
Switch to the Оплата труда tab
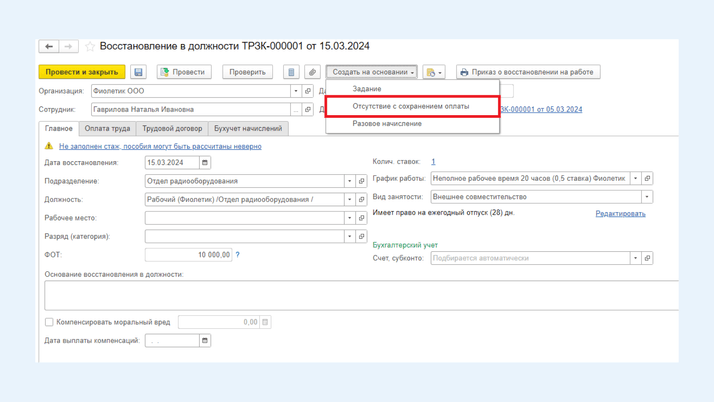107,129
